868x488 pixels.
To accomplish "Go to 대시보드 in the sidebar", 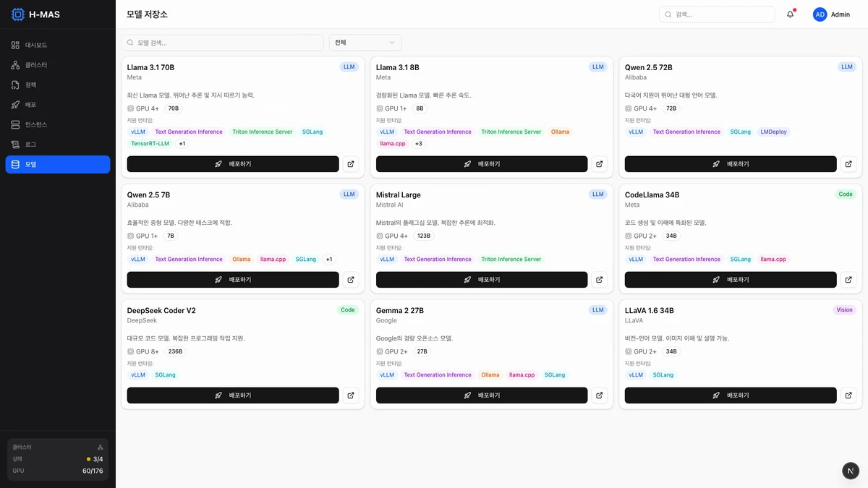I will click(58, 45).
